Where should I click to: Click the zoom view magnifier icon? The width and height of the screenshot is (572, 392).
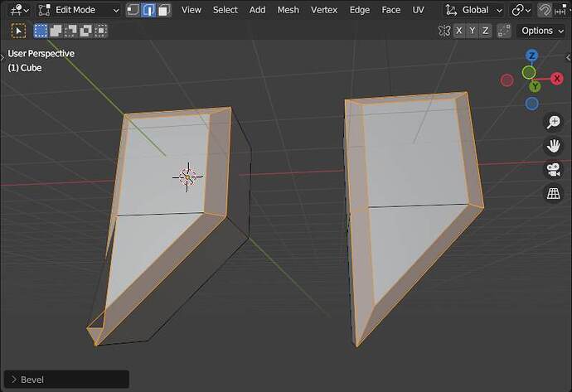point(554,122)
